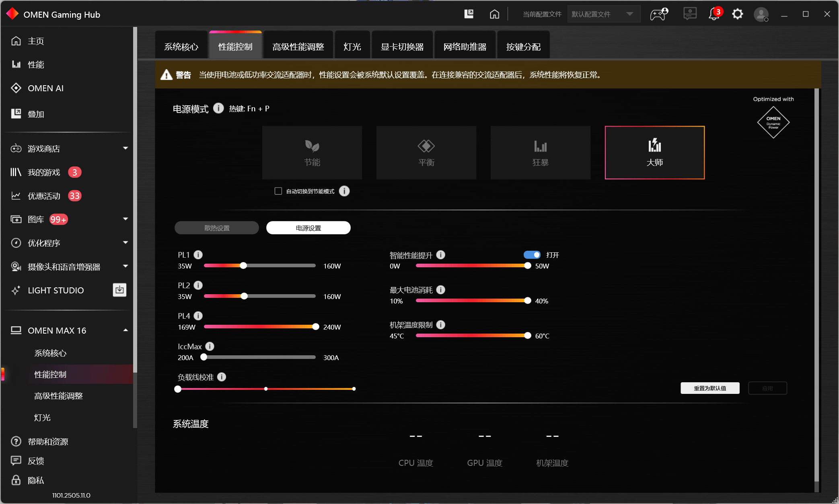Viewport: 839px width, 504px height.
Task: Open the user account avatar icon
Action: (761, 14)
